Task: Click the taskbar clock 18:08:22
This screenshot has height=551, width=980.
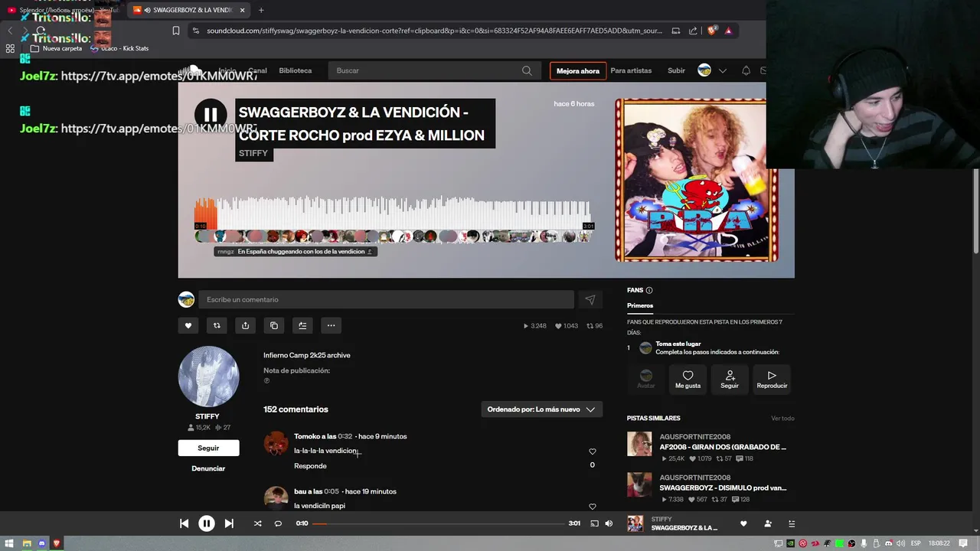Action: click(x=939, y=543)
